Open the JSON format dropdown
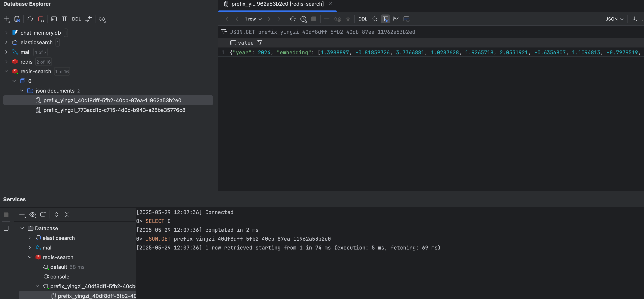 pos(614,19)
